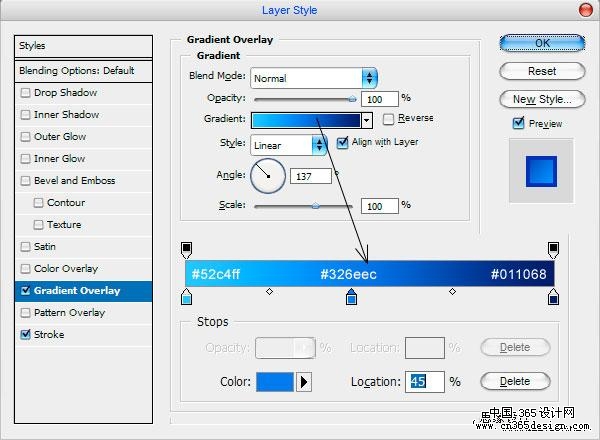Select the Satin style entry
This screenshot has width=600, height=440.
point(83,247)
